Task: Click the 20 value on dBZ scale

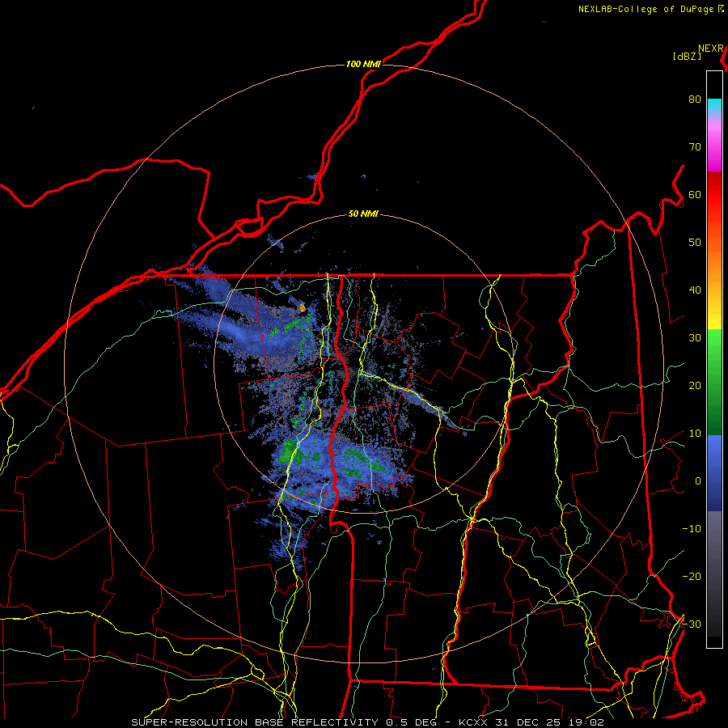Action: click(695, 385)
